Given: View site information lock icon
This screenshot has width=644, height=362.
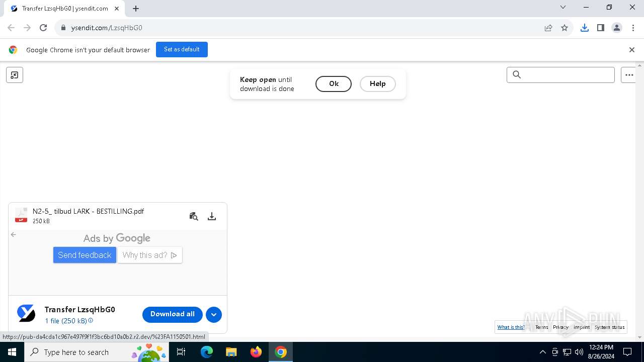Looking at the screenshot, I should coord(63,28).
